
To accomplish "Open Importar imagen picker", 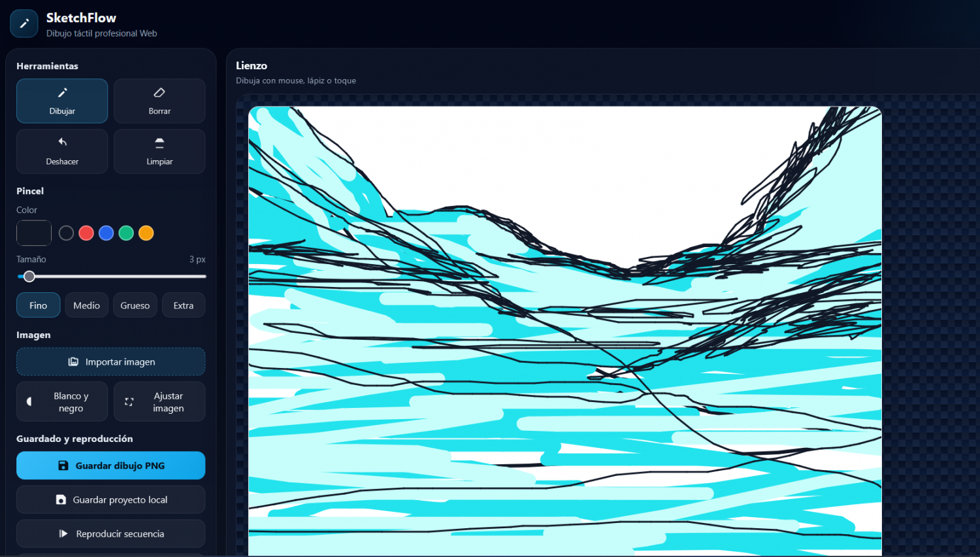I will [x=111, y=362].
